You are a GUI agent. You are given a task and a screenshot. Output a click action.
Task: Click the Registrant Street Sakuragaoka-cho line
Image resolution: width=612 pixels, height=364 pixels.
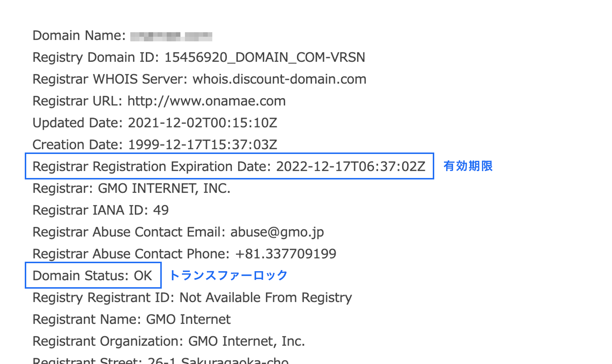161,360
